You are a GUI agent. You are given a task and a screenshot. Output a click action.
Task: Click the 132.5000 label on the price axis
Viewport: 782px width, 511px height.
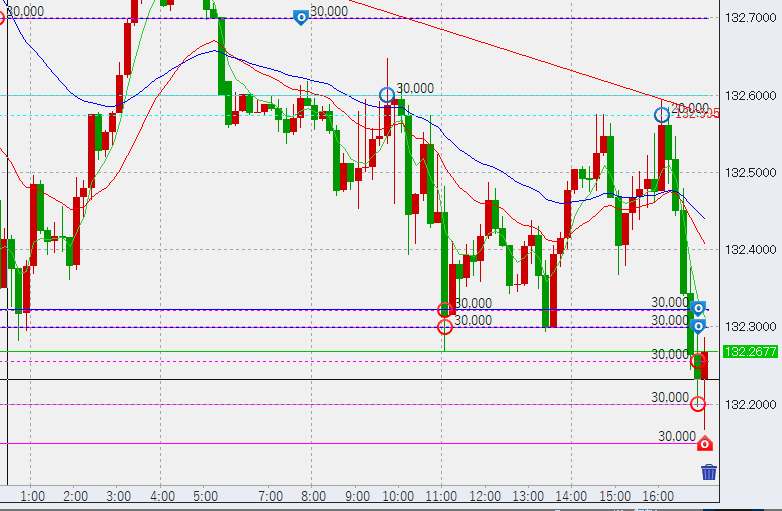pos(751,172)
